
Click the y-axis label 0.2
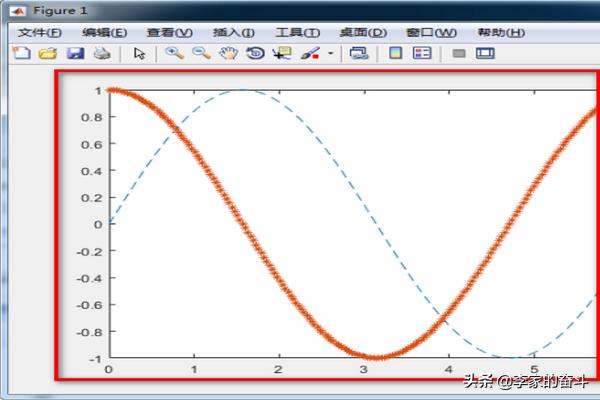click(92, 198)
